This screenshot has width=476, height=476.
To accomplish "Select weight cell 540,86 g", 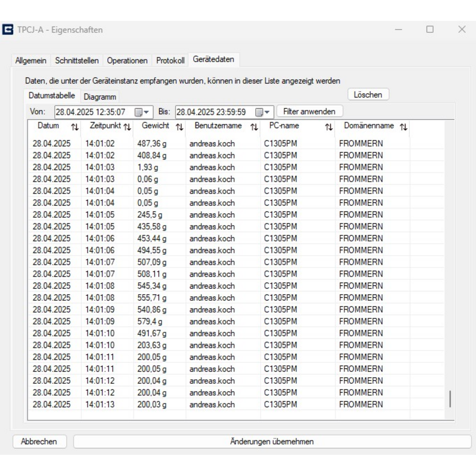I will point(152,310).
